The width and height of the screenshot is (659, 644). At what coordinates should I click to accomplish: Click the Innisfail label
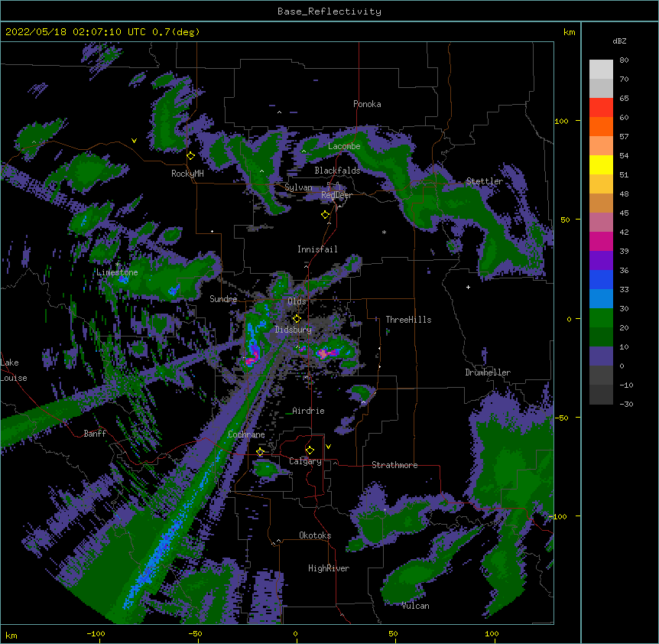pos(317,249)
